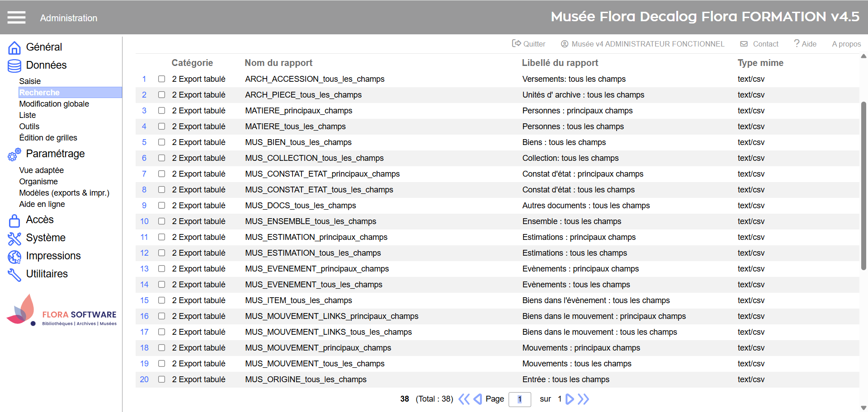
Task: Select checkbox for MUS_ORIGINE_tous_les_champs row
Action: click(x=161, y=379)
